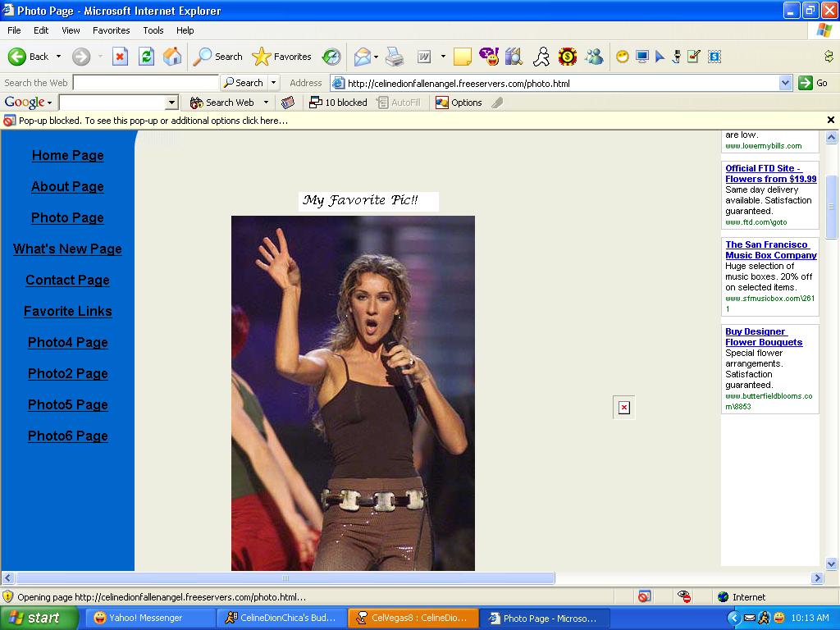Open the 10 blocked pop-up blocker
840x630 pixels.
click(338, 103)
